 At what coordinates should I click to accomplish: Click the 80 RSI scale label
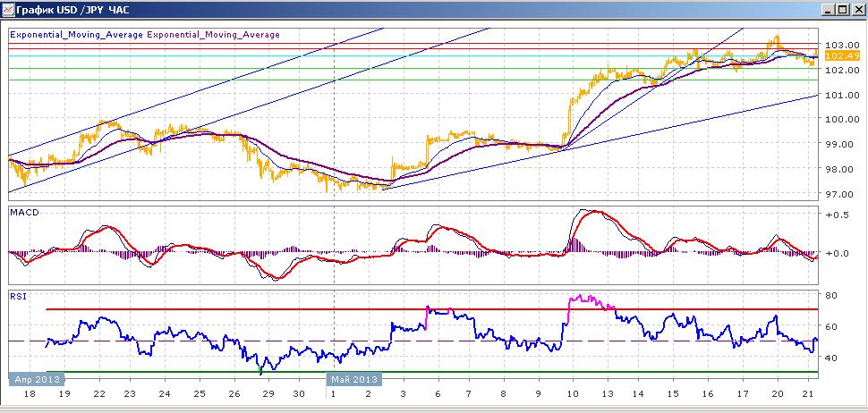(830, 295)
